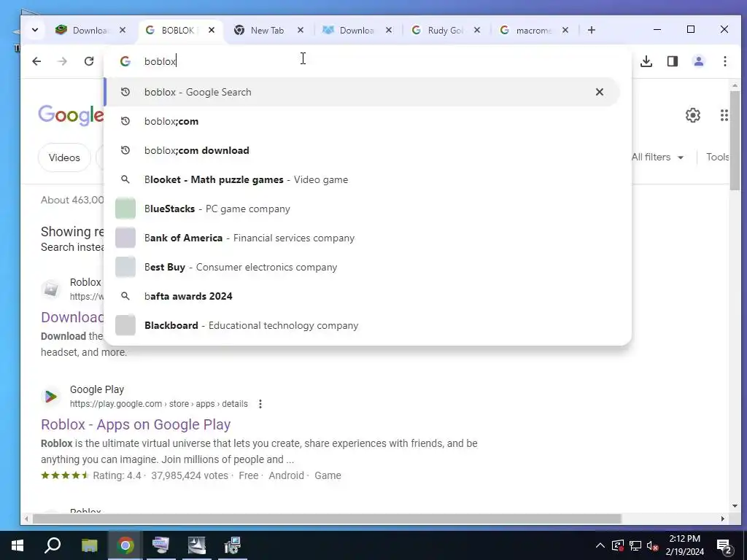Open the Chrome downloads icon
The image size is (747, 560).
646,61
